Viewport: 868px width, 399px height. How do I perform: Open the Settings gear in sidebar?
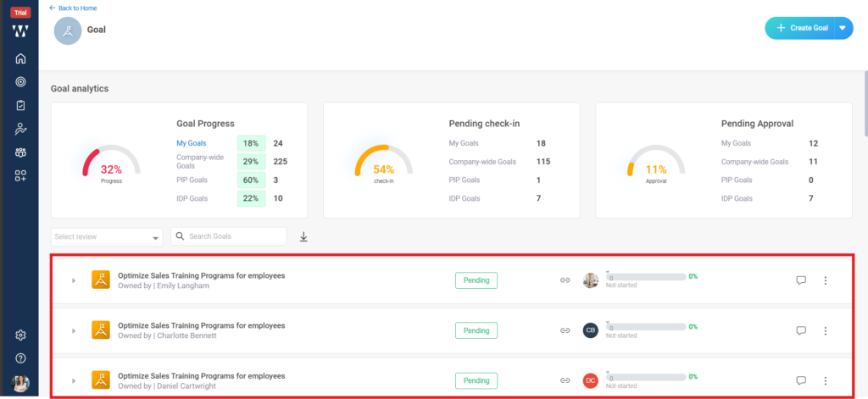20,335
